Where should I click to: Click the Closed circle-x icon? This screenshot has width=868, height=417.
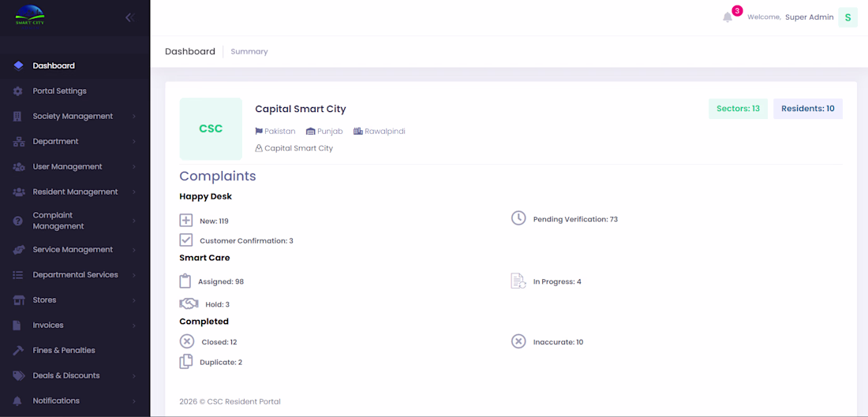coord(187,341)
